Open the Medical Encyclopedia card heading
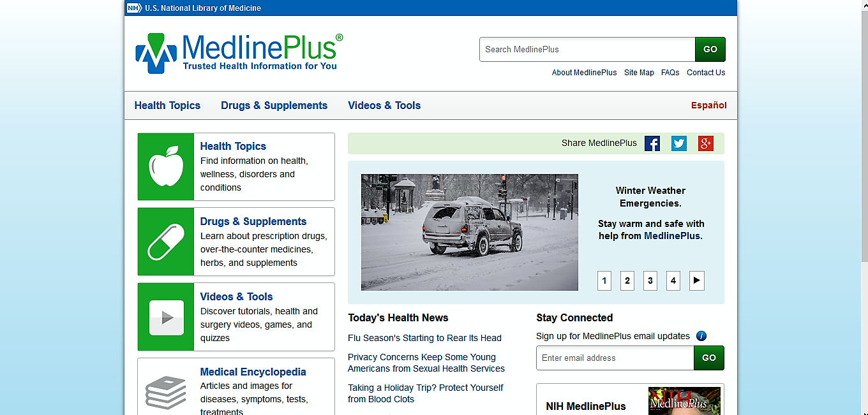 [253, 372]
